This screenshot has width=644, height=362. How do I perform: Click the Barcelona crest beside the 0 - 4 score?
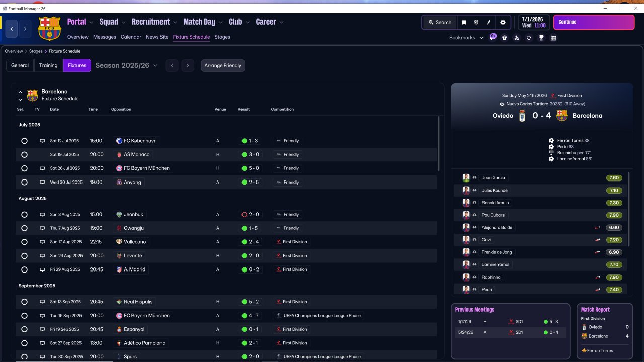(562, 116)
